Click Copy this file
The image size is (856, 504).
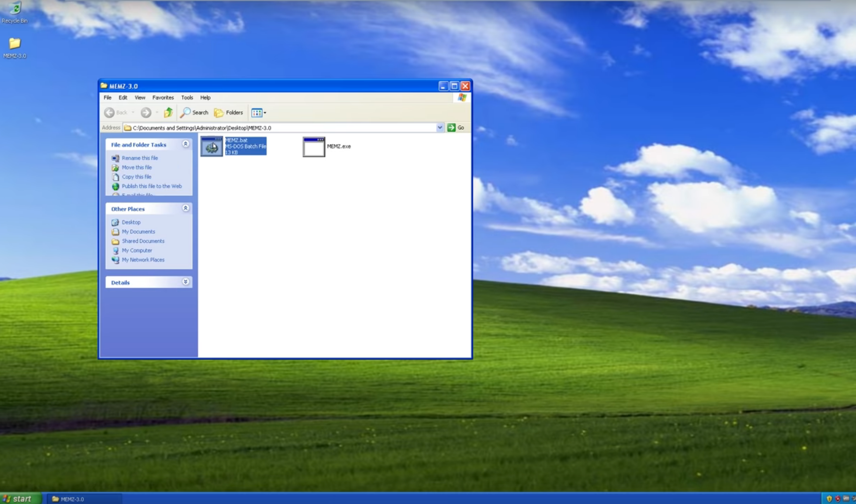137,177
